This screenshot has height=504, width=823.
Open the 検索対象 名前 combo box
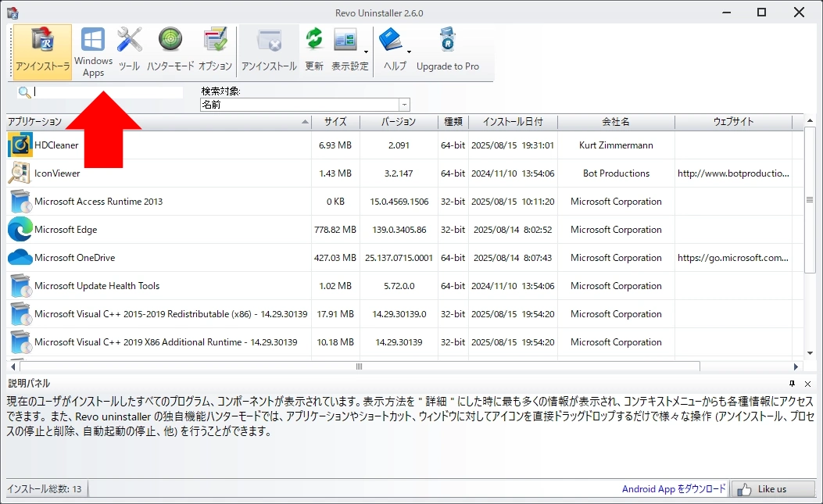point(305,105)
